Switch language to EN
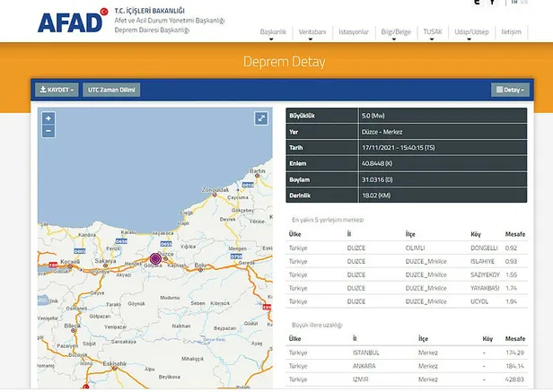Viewport: 553px width, 392px height. pos(522,4)
